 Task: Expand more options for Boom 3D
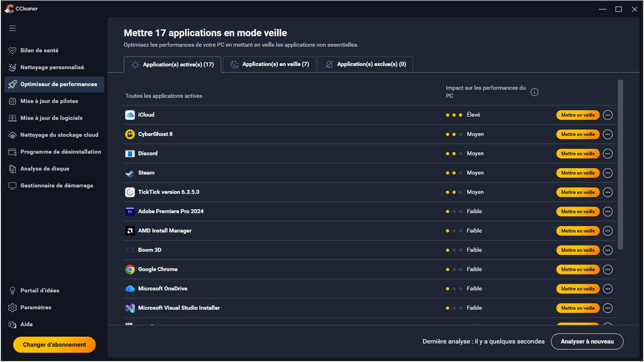point(608,250)
